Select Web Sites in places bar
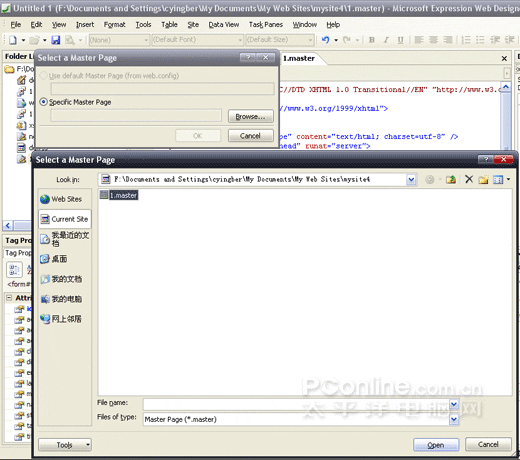The height and width of the screenshot is (460, 520). coord(65,199)
